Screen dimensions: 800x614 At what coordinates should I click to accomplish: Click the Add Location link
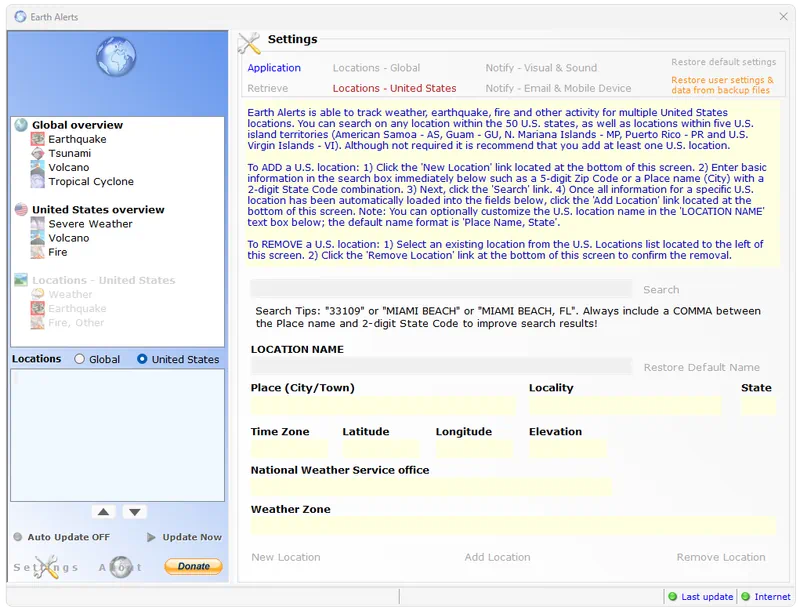(497, 557)
